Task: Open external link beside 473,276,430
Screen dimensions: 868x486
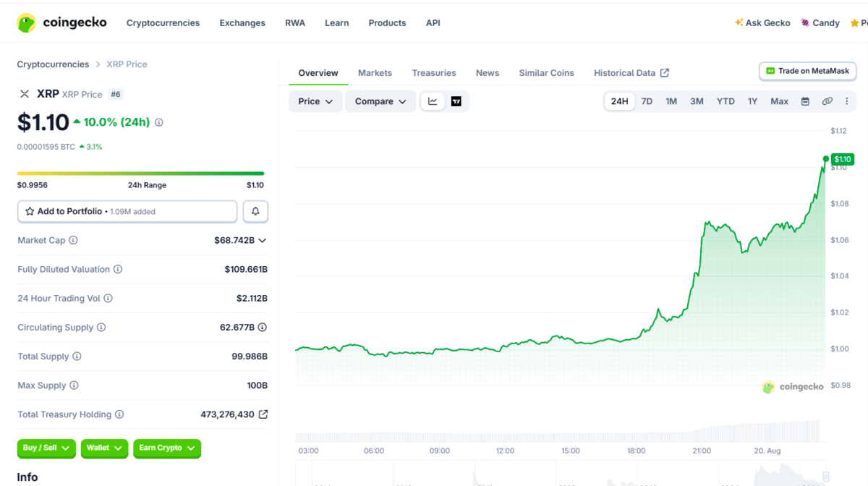Action: point(263,414)
